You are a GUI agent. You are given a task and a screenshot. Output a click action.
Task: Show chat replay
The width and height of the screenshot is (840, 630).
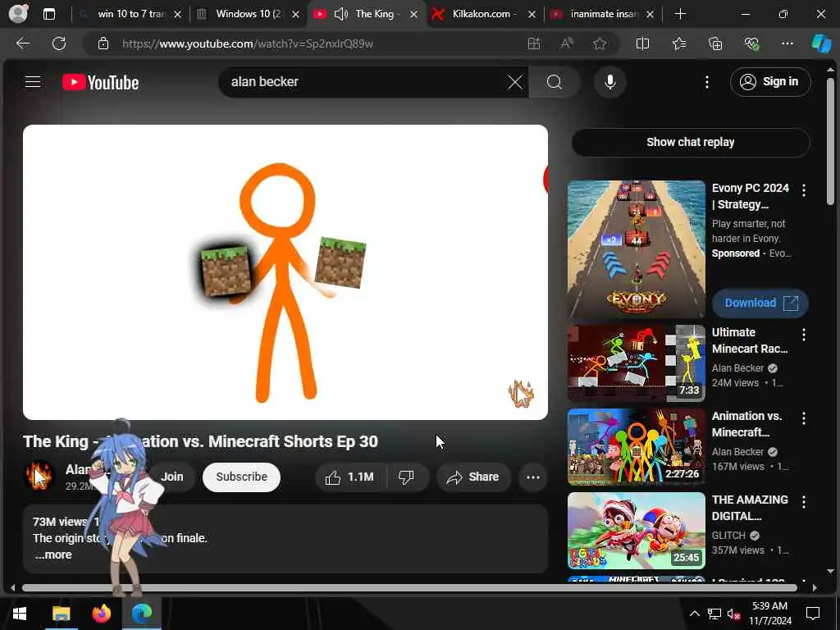point(690,142)
